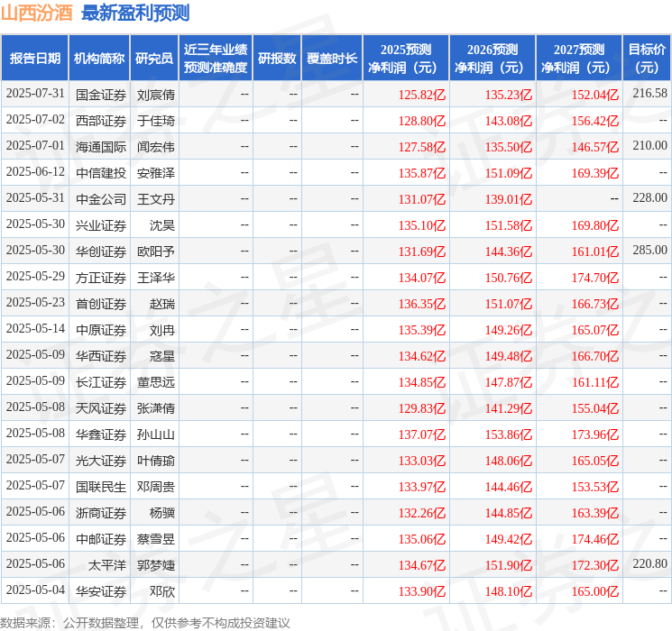Click target price 210.00

(x=649, y=145)
